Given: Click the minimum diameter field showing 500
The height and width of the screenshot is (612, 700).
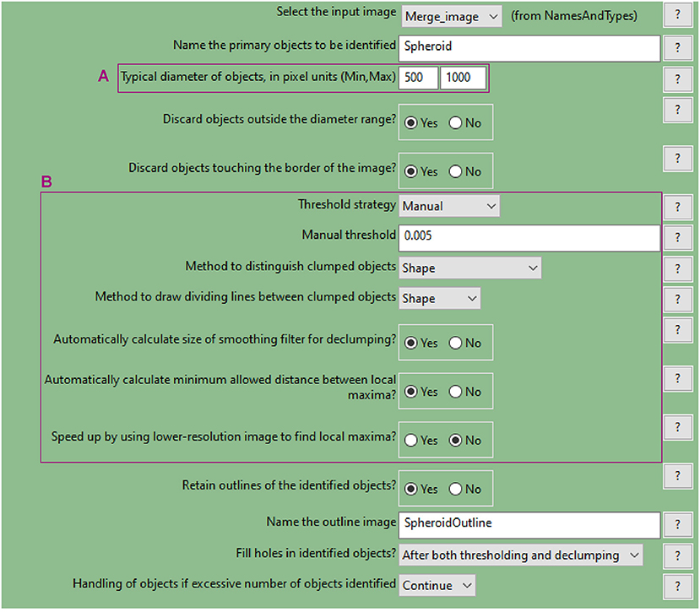Looking at the screenshot, I should 418,78.
